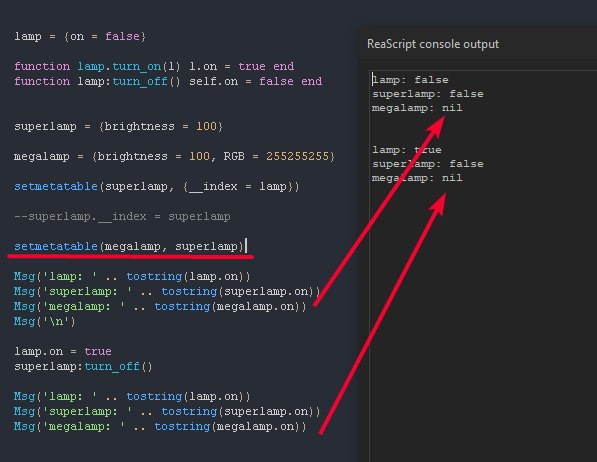Click the first Msg('lamp: ' line in code

pos(132,277)
